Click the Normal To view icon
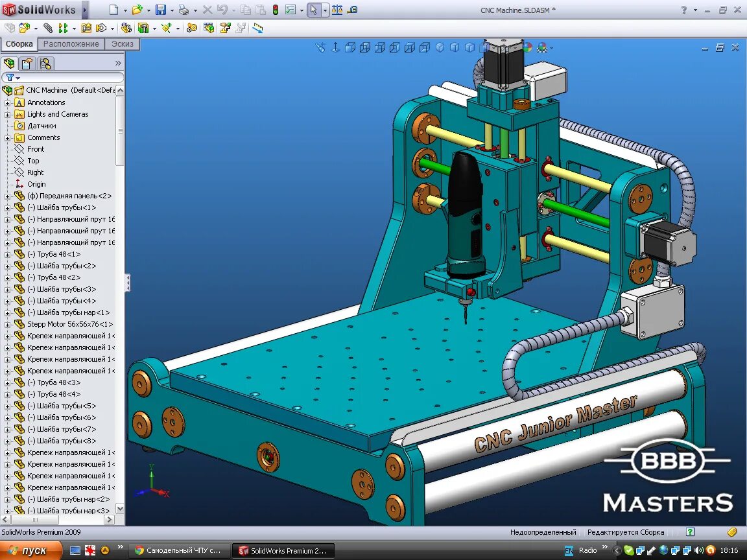Viewport: 747px width, 560px height. 335,47
